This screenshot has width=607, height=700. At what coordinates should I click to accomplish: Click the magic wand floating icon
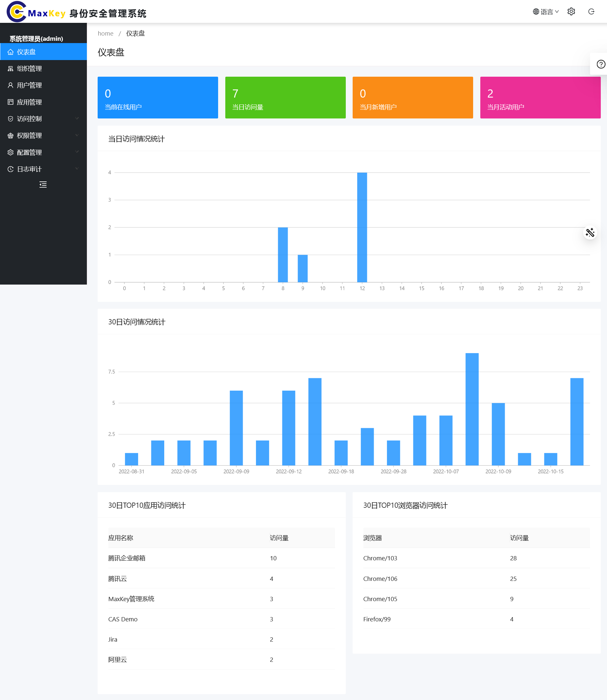590,233
